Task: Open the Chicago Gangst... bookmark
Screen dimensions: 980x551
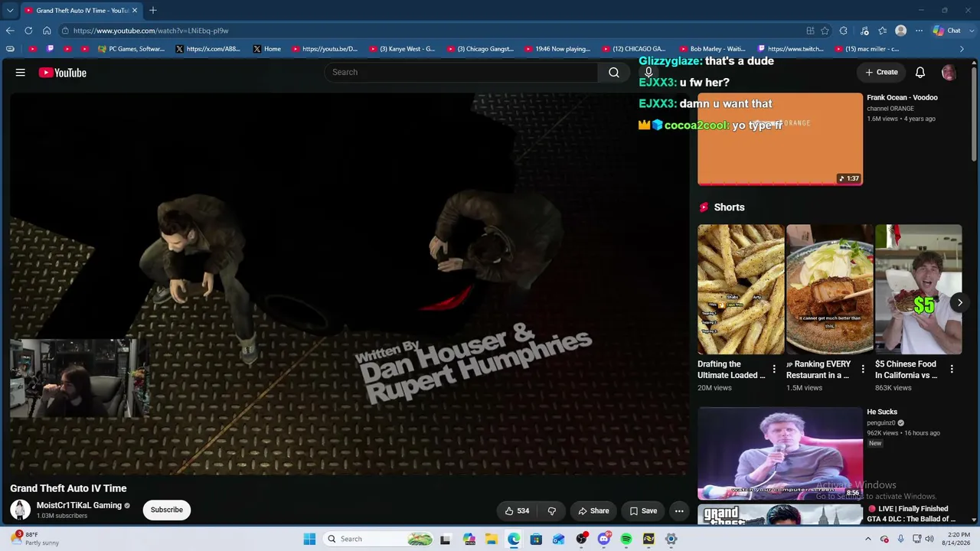Action: point(480,49)
